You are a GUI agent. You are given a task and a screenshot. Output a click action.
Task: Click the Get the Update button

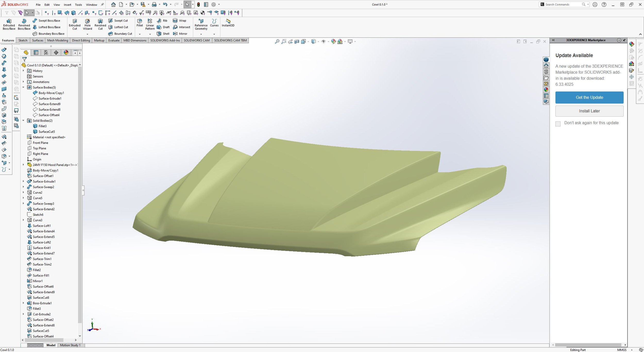pos(589,97)
